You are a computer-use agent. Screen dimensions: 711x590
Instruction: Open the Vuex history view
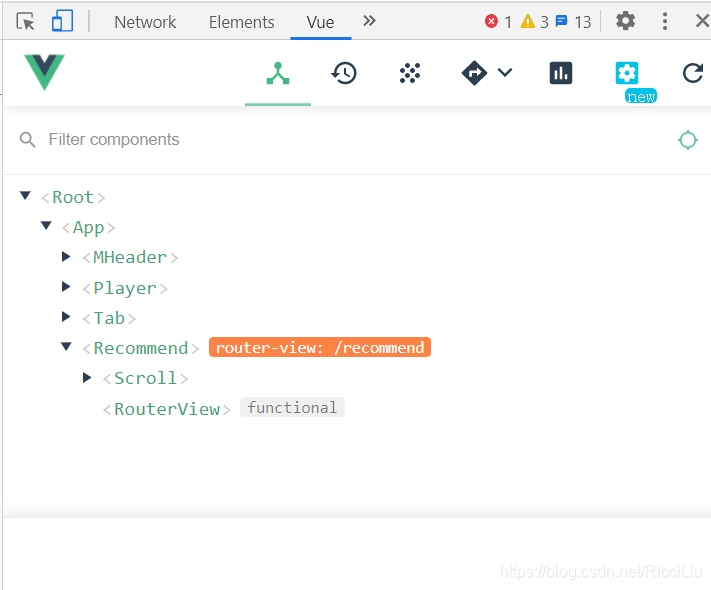(x=344, y=73)
